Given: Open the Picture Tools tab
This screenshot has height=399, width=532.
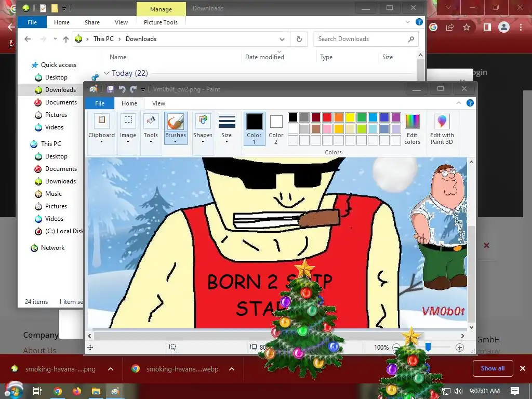Looking at the screenshot, I should 161,22.
